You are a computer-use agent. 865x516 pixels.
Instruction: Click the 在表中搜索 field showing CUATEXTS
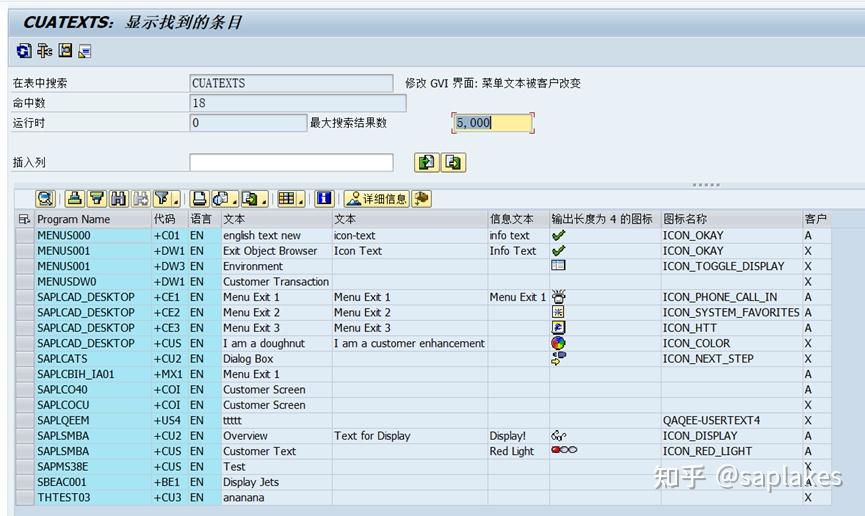tap(291, 83)
